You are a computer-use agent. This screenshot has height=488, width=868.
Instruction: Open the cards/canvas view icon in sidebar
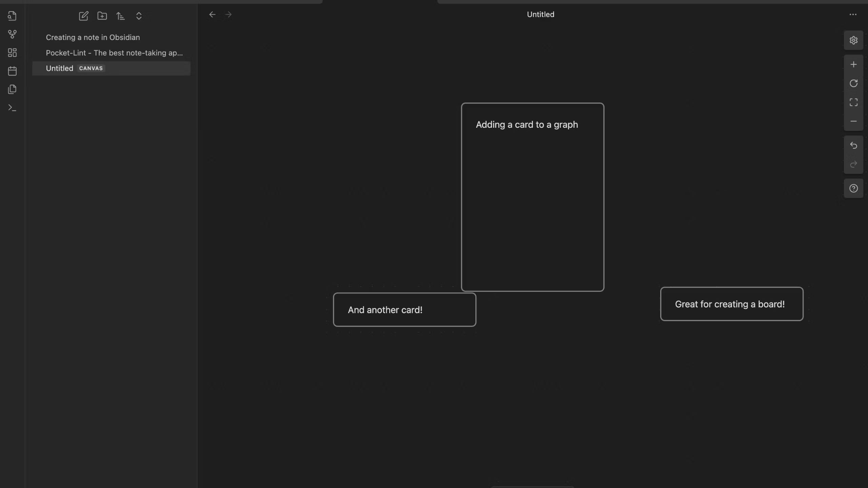pyautogui.click(x=12, y=53)
